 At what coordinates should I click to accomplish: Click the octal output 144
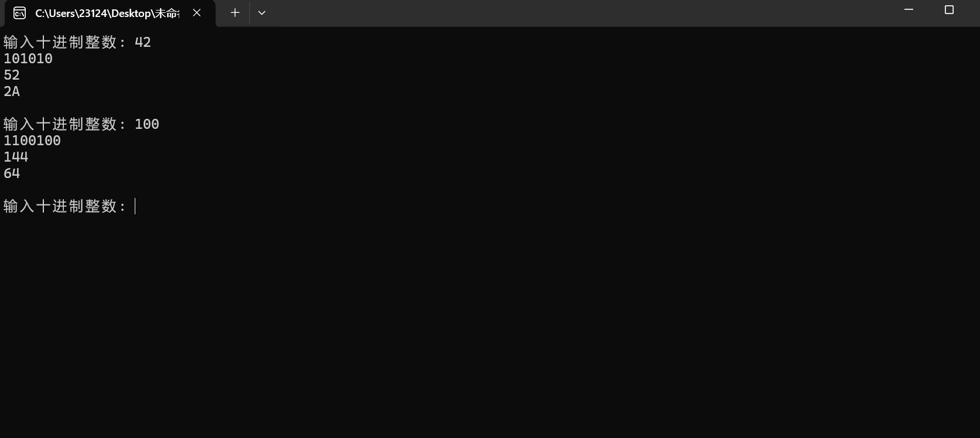[16, 157]
